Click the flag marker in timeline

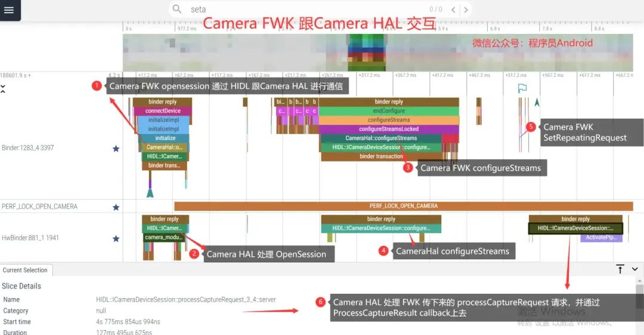[x=522, y=88]
